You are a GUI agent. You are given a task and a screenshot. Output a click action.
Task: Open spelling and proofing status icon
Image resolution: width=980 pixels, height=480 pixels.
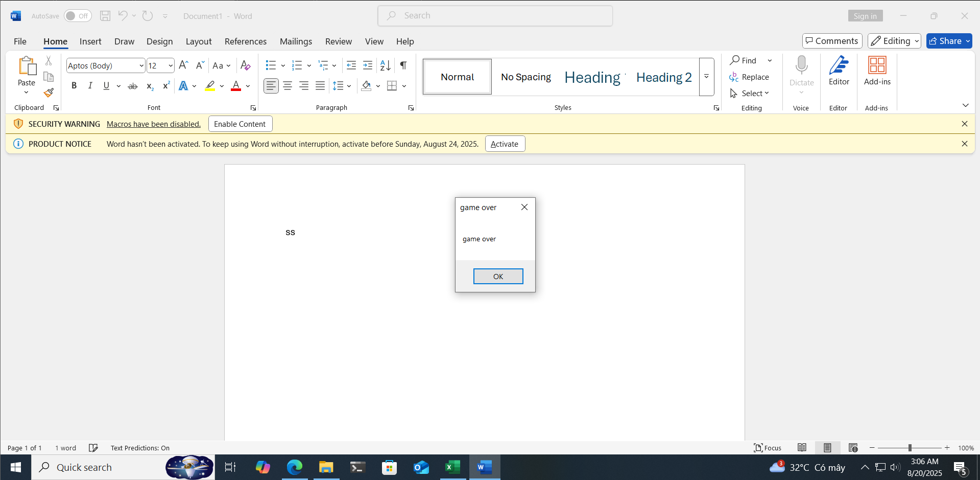pyautogui.click(x=93, y=448)
